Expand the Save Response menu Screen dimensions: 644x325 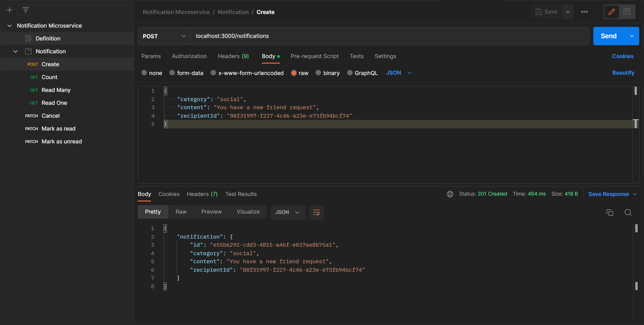click(635, 194)
